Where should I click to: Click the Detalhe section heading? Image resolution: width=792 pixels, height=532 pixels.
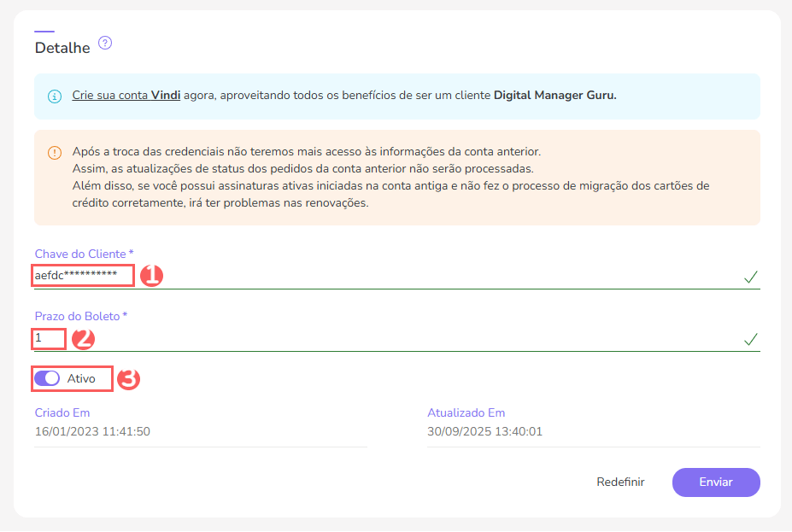tap(62, 48)
